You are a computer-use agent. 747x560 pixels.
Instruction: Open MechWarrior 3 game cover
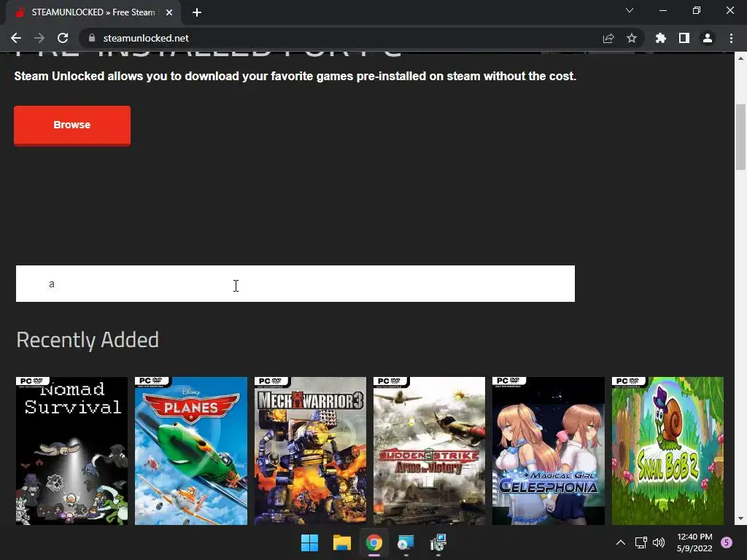310,451
